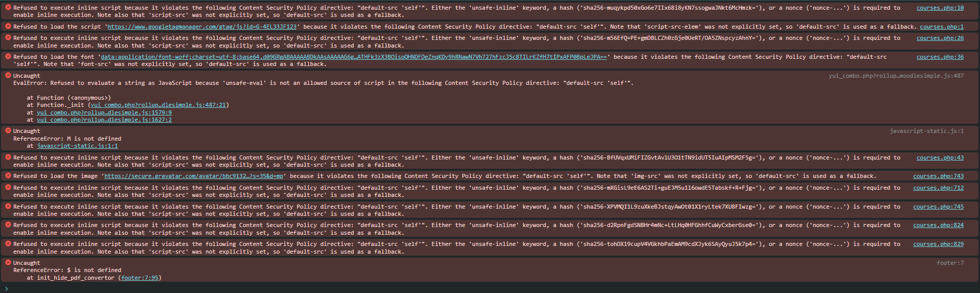Click error icon beside gravatar image error
Screen dimensions: 980x293
8,176
